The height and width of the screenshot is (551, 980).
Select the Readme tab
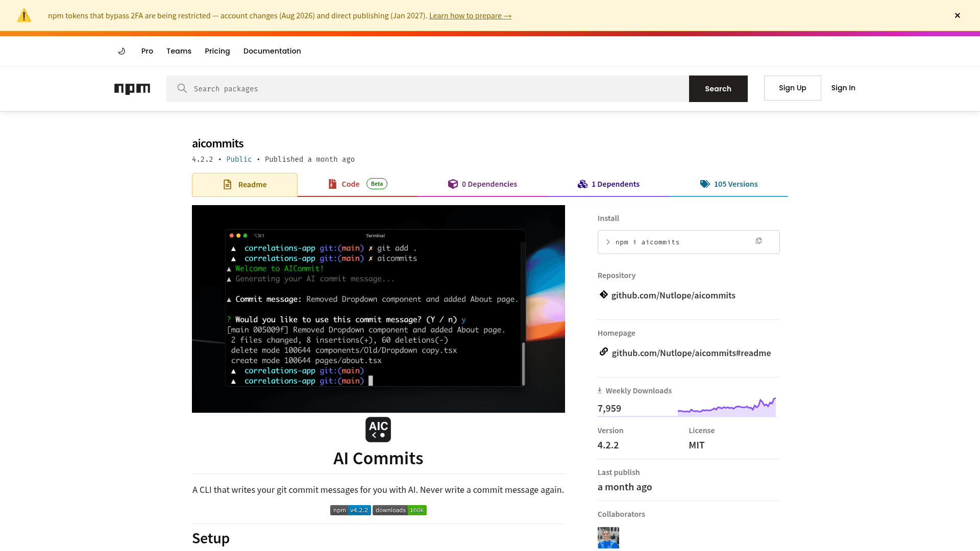tap(244, 185)
